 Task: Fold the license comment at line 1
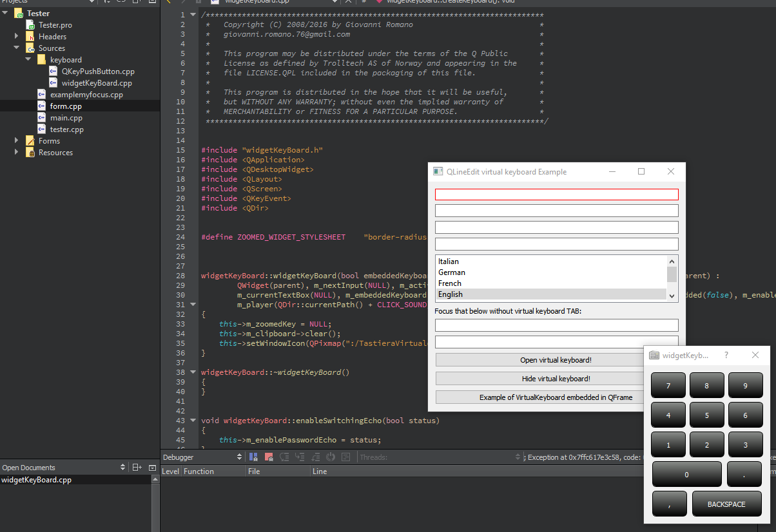193,14
